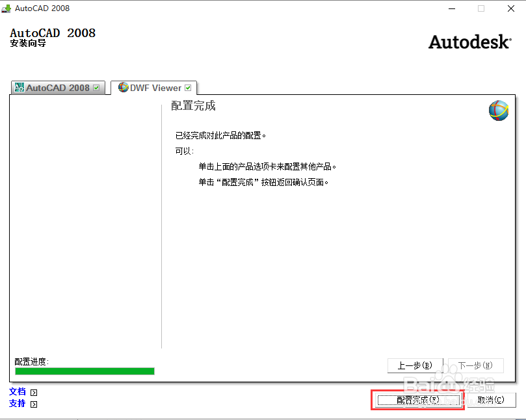Open the 支持 link
This screenshot has width=526, height=420.
[x=17, y=404]
